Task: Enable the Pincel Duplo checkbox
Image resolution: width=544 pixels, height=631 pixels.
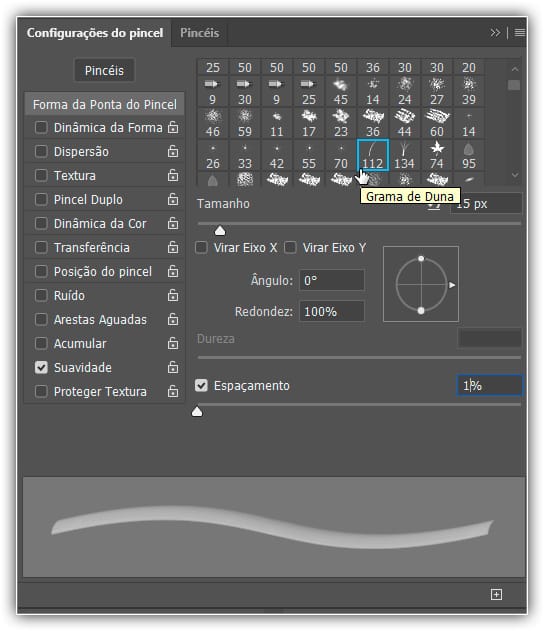Action: click(41, 199)
